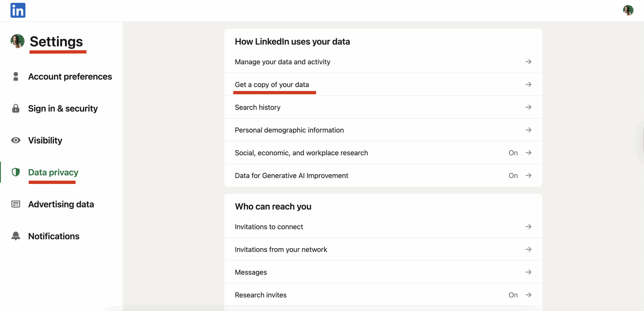Click the lock icon for Sign in & security

pyautogui.click(x=16, y=108)
